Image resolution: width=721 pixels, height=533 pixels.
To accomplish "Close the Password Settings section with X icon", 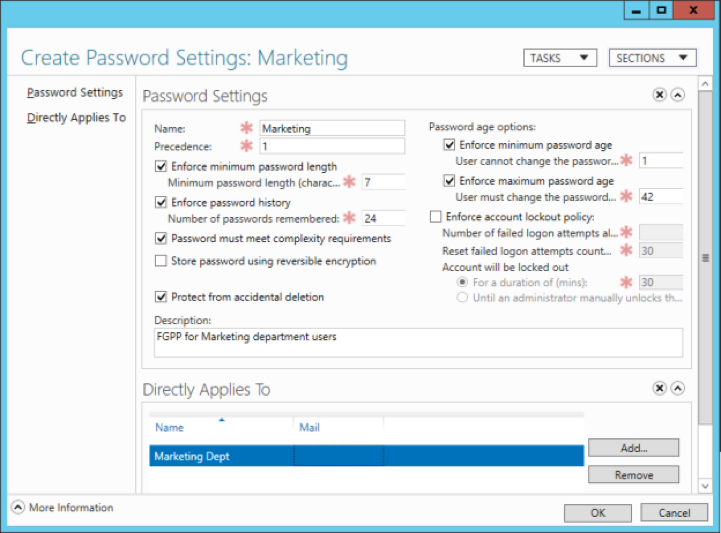I will pos(659,95).
